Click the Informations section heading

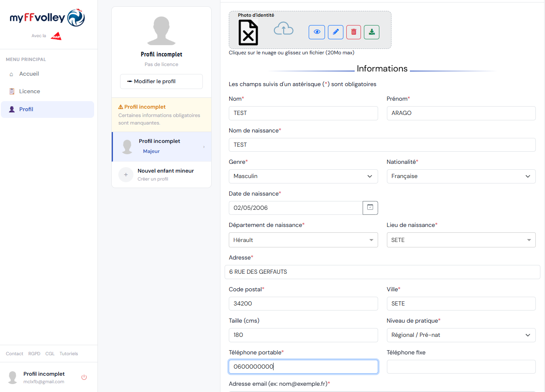pos(382,69)
